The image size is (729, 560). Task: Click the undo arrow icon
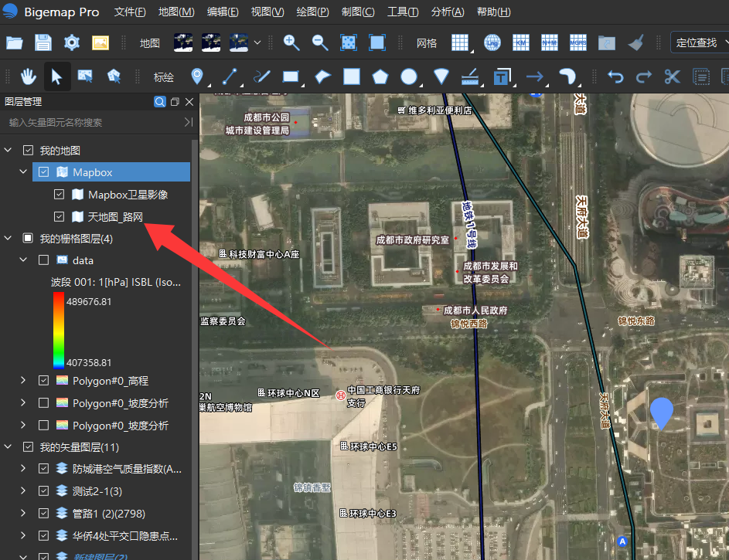(615, 76)
